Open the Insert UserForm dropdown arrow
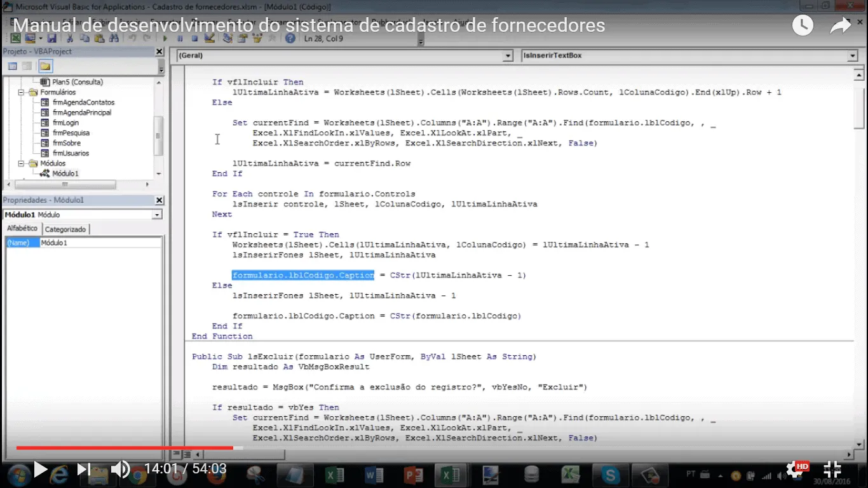868x488 pixels. click(x=41, y=39)
